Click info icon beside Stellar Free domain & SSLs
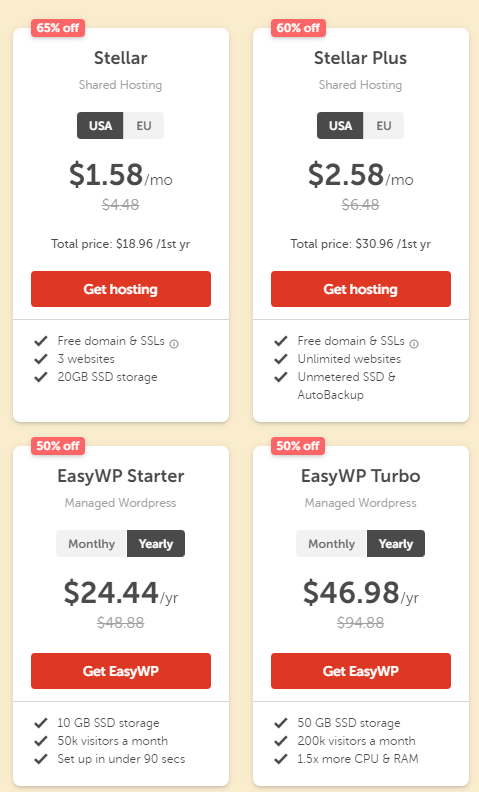 (174, 344)
